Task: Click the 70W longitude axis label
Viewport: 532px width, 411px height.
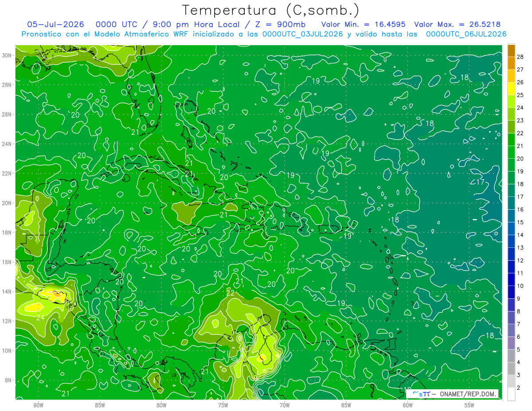Action: [285, 405]
